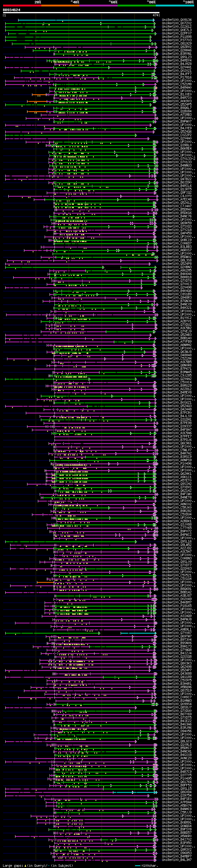The height and width of the screenshot is (868, 197).
Task: Click the BB934624 query name label
Action: click(x=11, y=10)
